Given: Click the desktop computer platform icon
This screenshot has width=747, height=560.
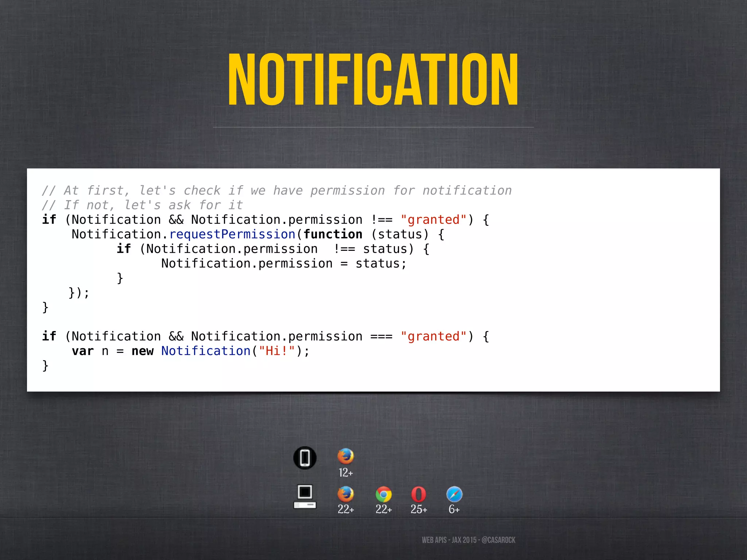Looking at the screenshot, I should pos(305,497).
